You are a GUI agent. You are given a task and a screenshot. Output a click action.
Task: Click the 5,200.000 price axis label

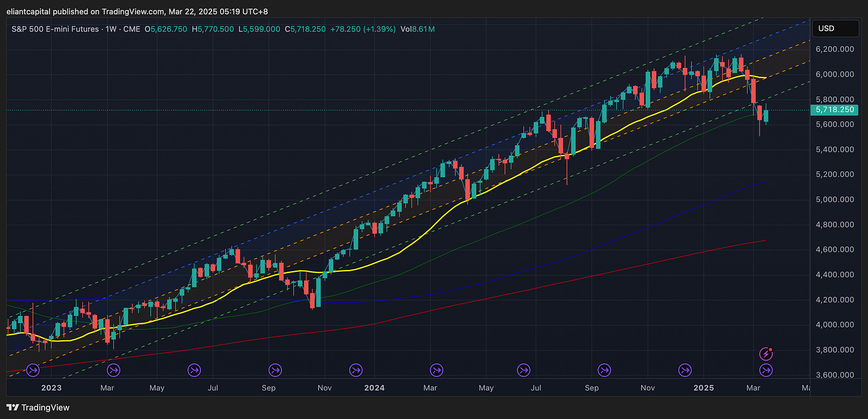pyautogui.click(x=835, y=174)
